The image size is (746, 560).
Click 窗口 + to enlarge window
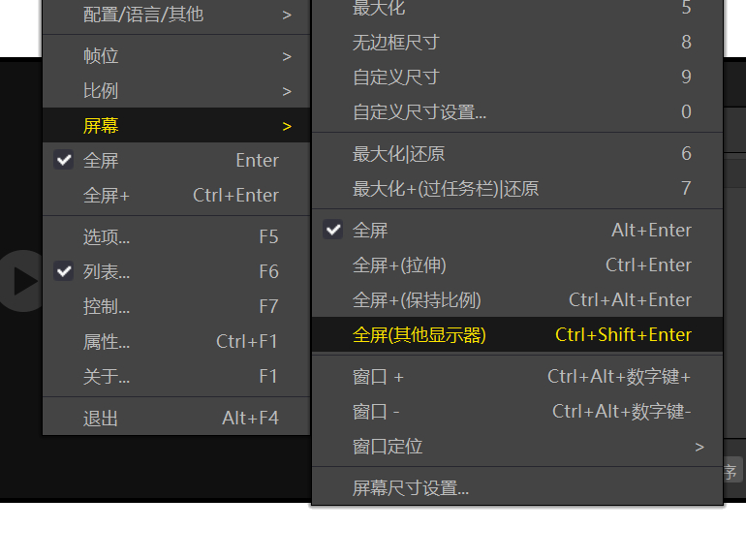coord(517,376)
